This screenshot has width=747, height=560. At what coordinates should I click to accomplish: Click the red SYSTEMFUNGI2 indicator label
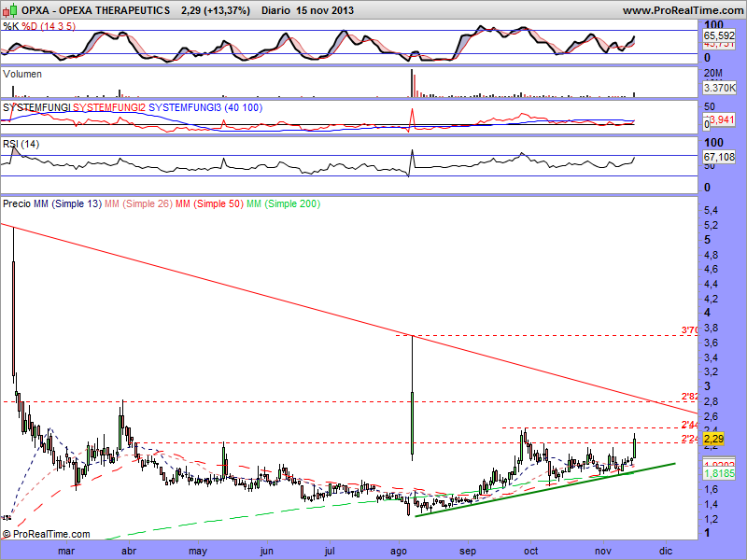(109, 107)
